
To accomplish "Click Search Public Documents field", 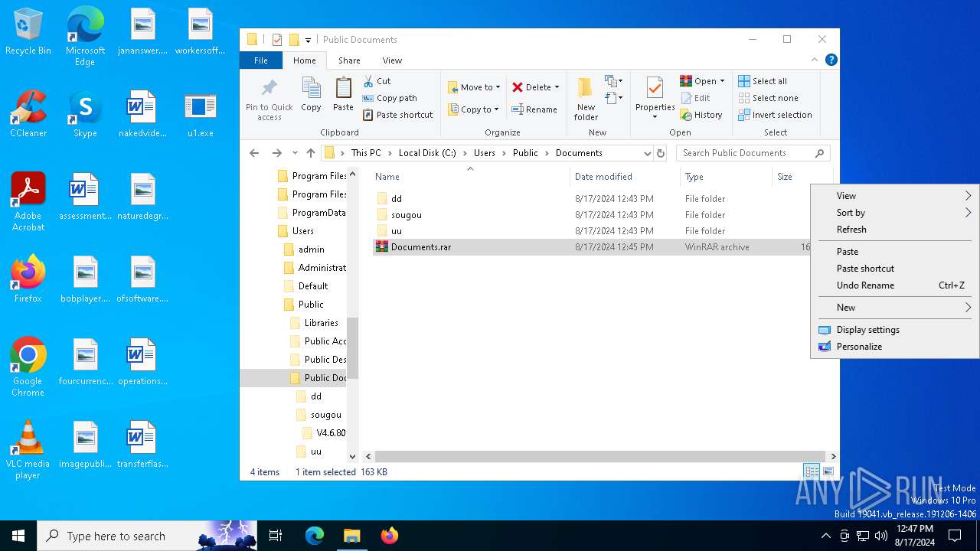I will pyautogui.click(x=753, y=153).
